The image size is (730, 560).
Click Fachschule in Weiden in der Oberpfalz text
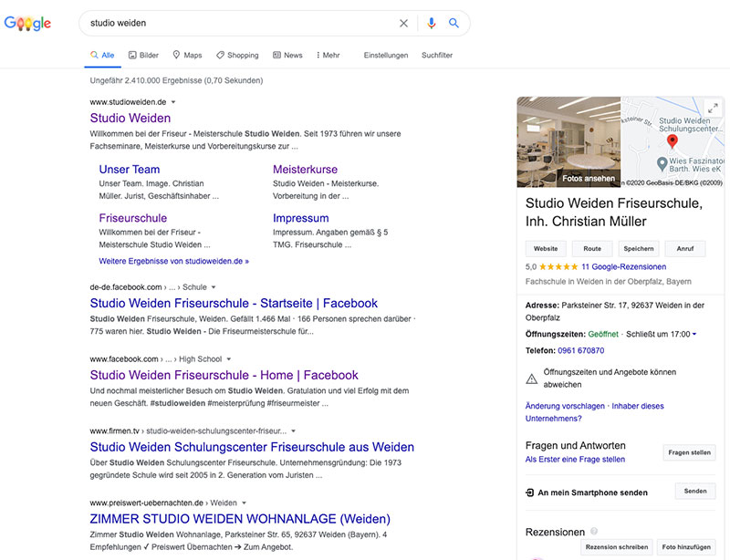(608, 282)
